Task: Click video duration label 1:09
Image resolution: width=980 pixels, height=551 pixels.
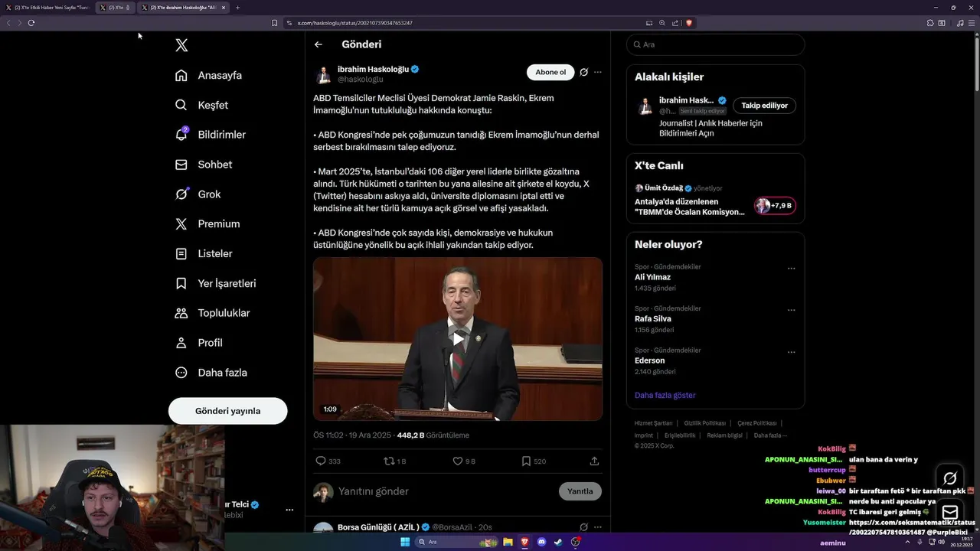Action: 330,409
